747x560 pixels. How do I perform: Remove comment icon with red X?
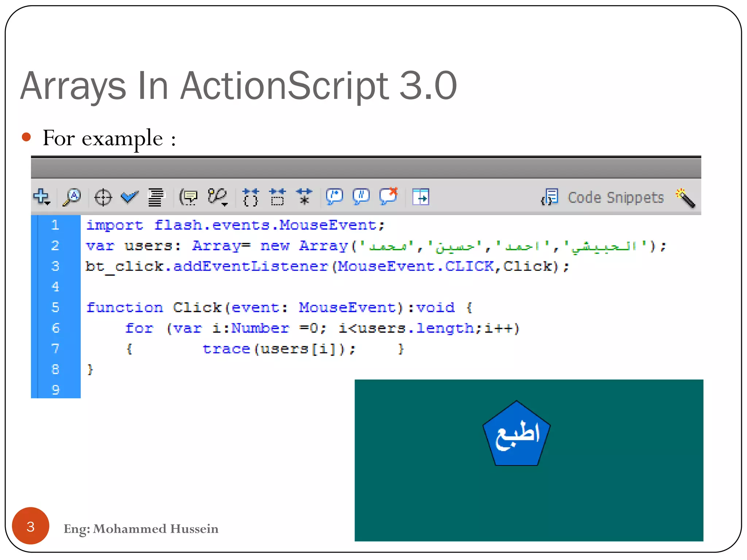click(x=388, y=197)
